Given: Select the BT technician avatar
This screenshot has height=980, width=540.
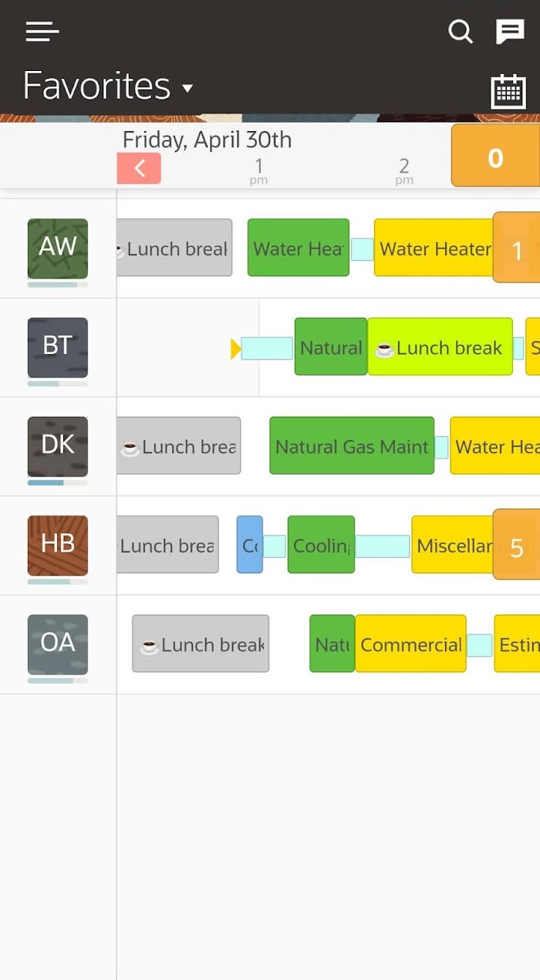Looking at the screenshot, I should tap(58, 347).
